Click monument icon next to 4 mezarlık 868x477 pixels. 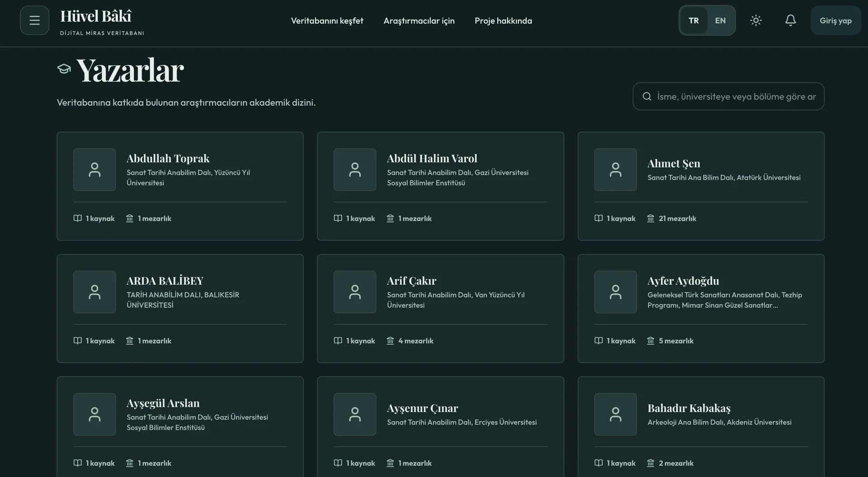click(390, 341)
